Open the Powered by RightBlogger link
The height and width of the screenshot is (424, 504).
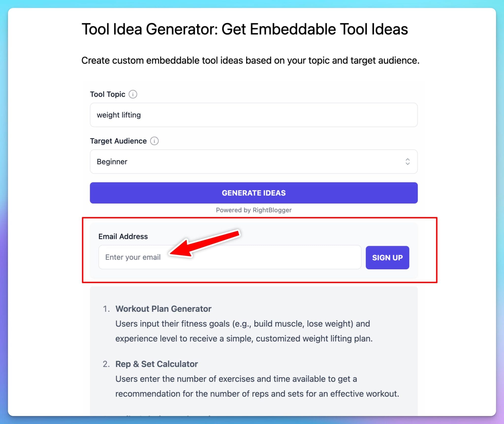click(x=253, y=210)
